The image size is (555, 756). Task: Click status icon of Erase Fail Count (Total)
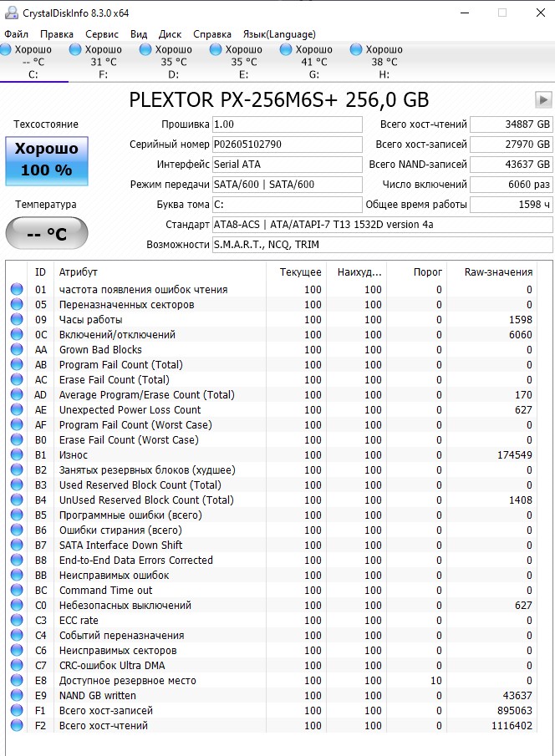[17, 379]
